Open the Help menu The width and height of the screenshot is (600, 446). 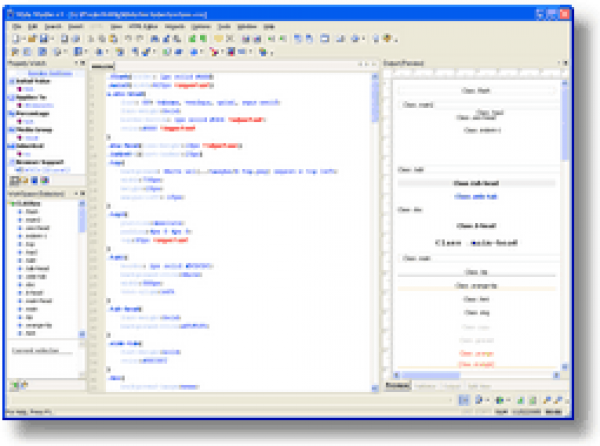(x=269, y=26)
